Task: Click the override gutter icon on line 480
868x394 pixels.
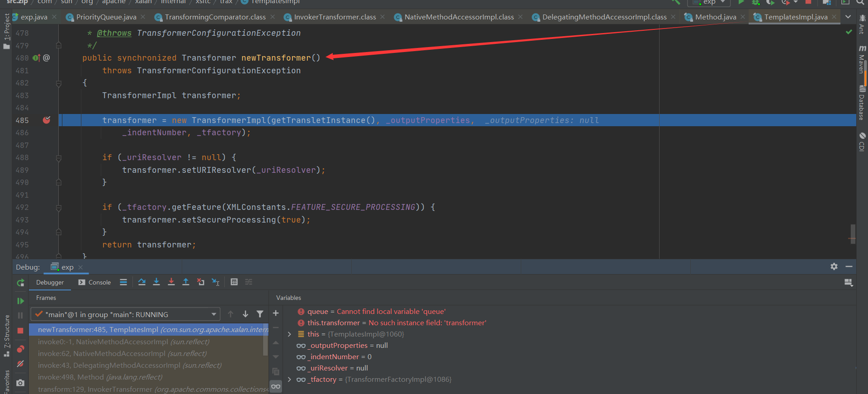Action: coord(36,58)
